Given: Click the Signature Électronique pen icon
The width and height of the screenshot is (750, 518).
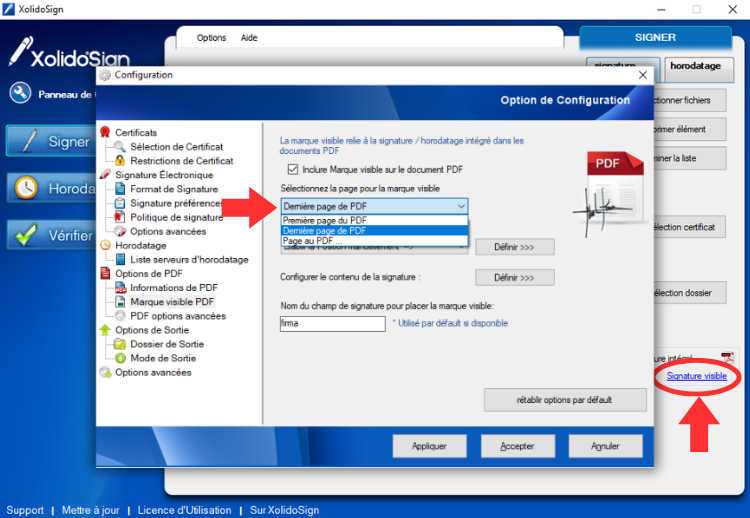Looking at the screenshot, I should pyautogui.click(x=105, y=175).
